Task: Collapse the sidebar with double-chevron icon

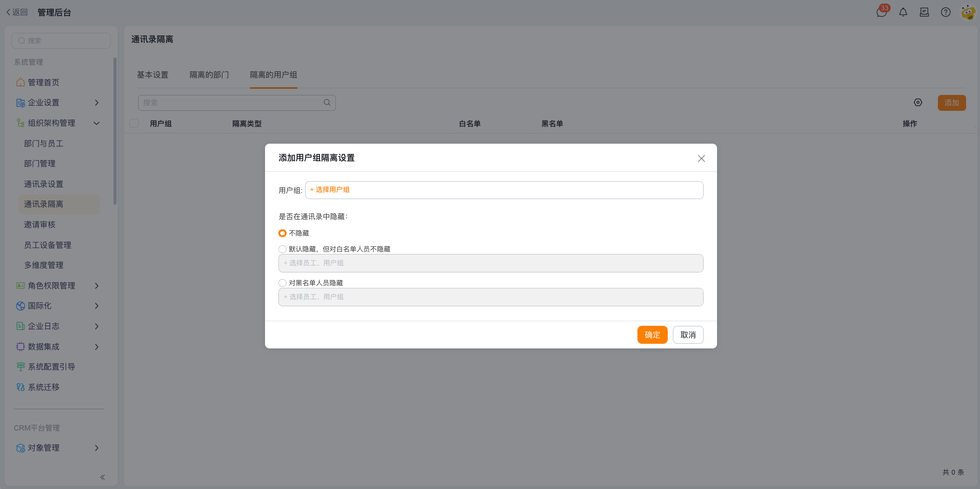Action: (x=102, y=477)
